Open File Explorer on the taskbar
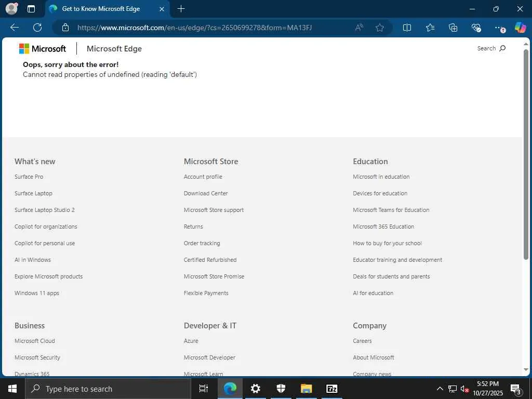The height and width of the screenshot is (399, 532). (x=306, y=389)
